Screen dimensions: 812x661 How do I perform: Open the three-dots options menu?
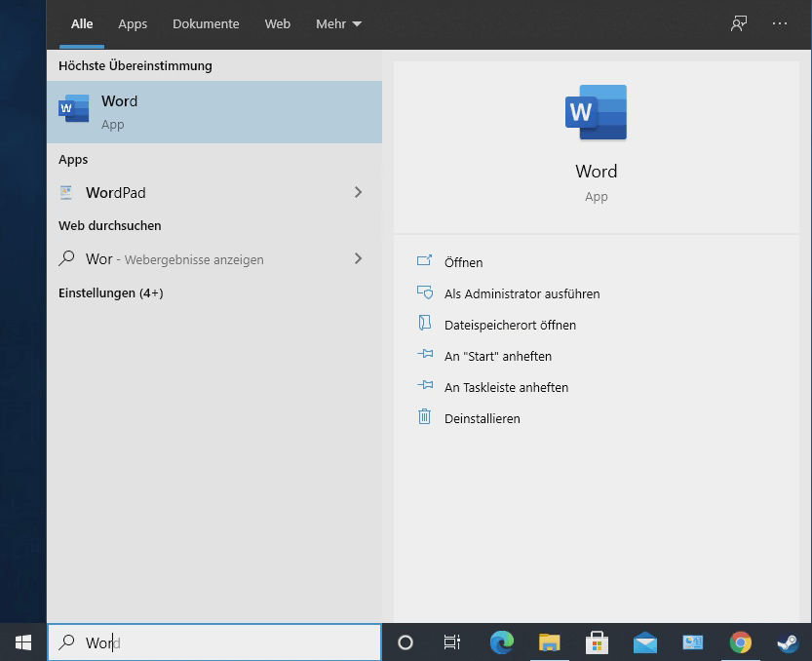tap(780, 23)
